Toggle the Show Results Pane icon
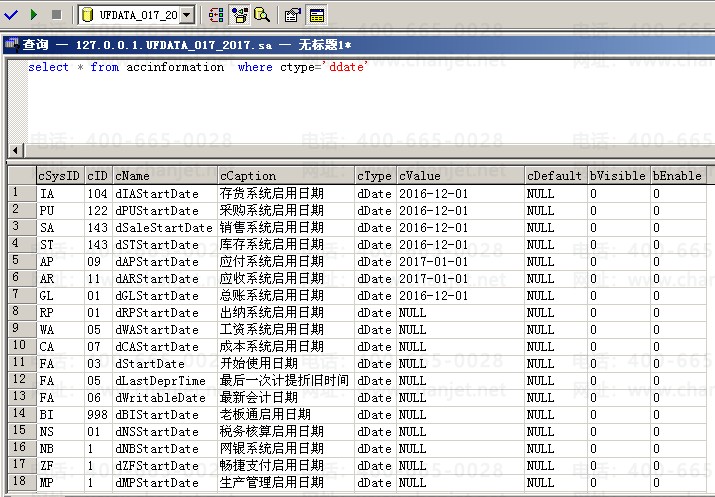Screen dimensions: 715x497 (316, 15)
